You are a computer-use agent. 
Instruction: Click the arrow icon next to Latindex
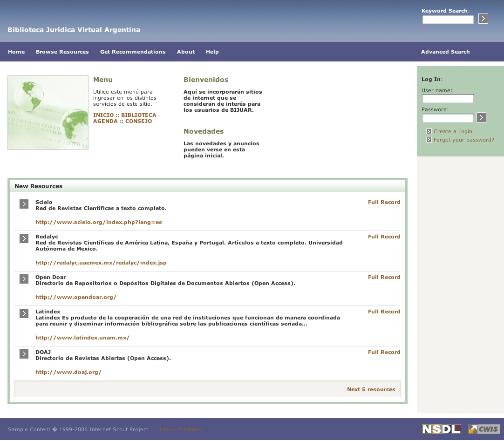pyautogui.click(x=24, y=313)
